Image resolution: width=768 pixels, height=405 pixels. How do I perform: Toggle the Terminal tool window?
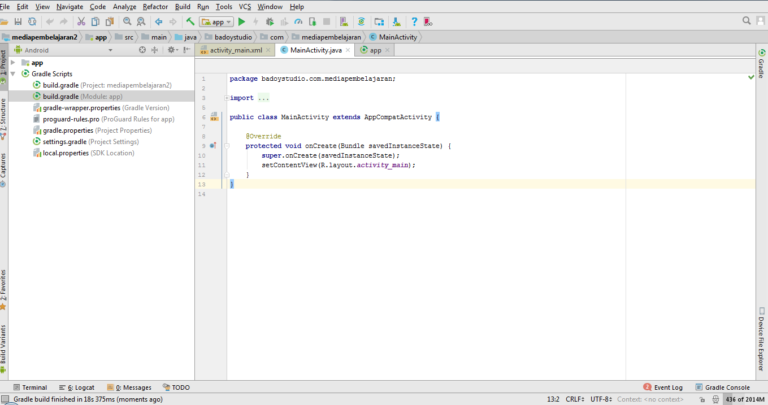(x=29, y=387)
